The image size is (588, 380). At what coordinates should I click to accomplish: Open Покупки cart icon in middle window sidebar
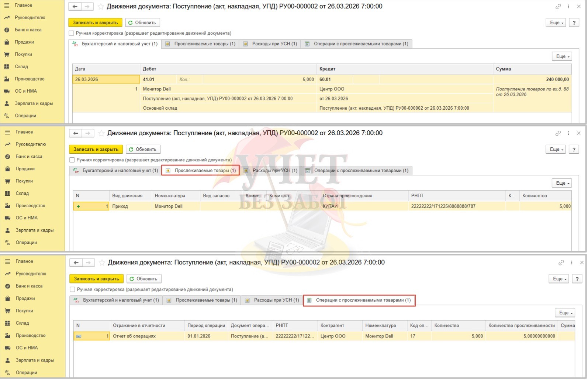click(x=7, y=181)
